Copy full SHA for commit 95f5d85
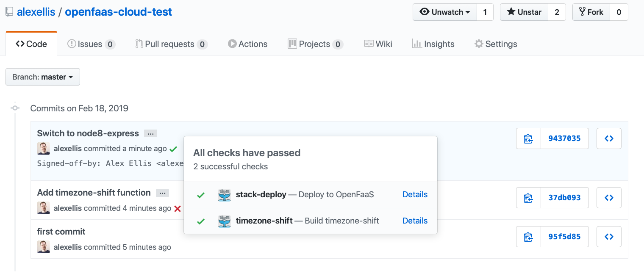644x279 pixels. pos(528,237)
